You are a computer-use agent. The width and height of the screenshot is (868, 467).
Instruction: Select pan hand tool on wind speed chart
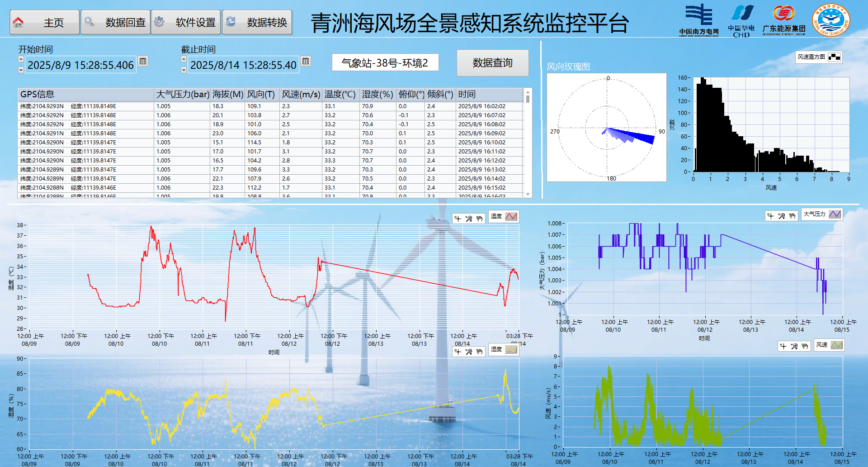[805, 346]
